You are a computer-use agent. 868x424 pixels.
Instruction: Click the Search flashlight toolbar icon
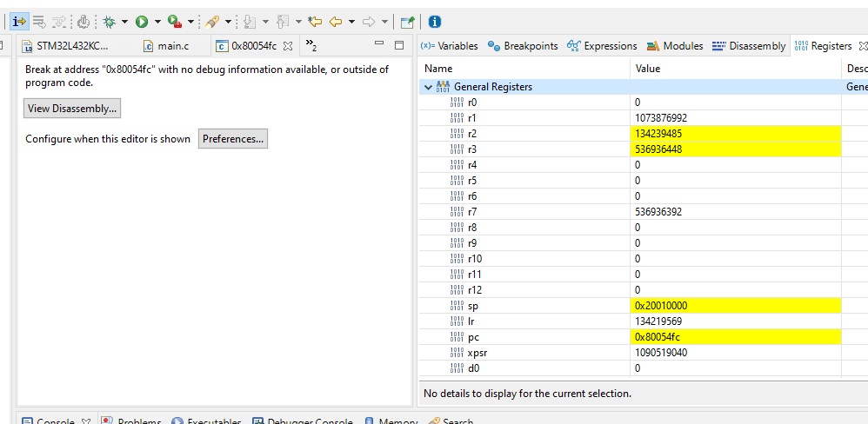(211, 22)
